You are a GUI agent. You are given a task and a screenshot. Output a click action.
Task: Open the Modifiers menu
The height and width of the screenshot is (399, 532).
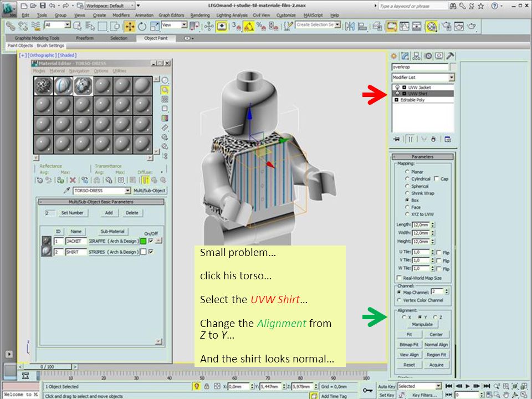(121, 16)
